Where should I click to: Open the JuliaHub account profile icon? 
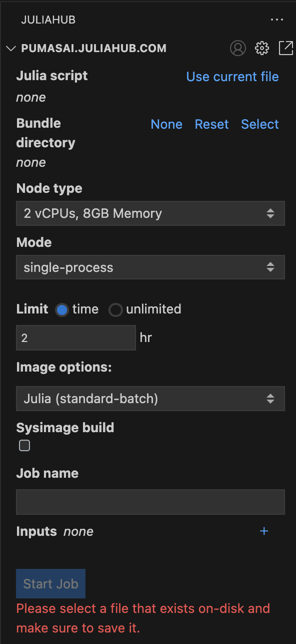coord(238,48)
